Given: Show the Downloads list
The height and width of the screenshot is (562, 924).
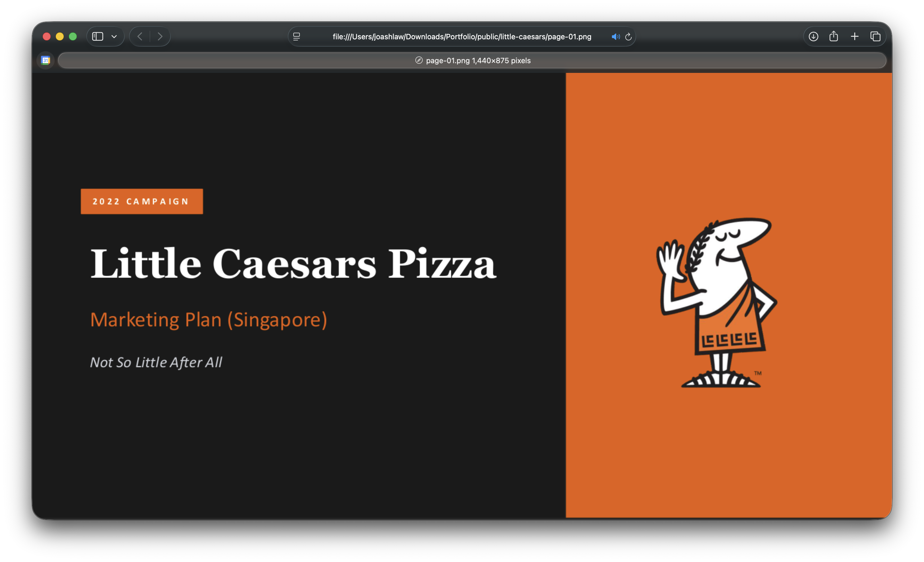Looking at the screenshot, I should (813, 36).
